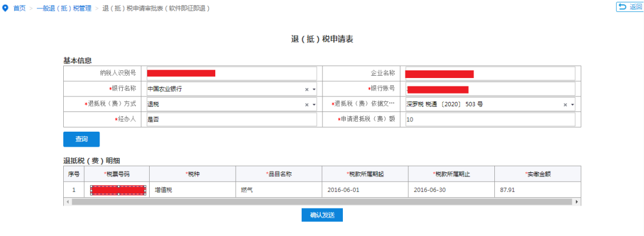Clear the 深罗税 document selection with x

(x=565, y=105)
